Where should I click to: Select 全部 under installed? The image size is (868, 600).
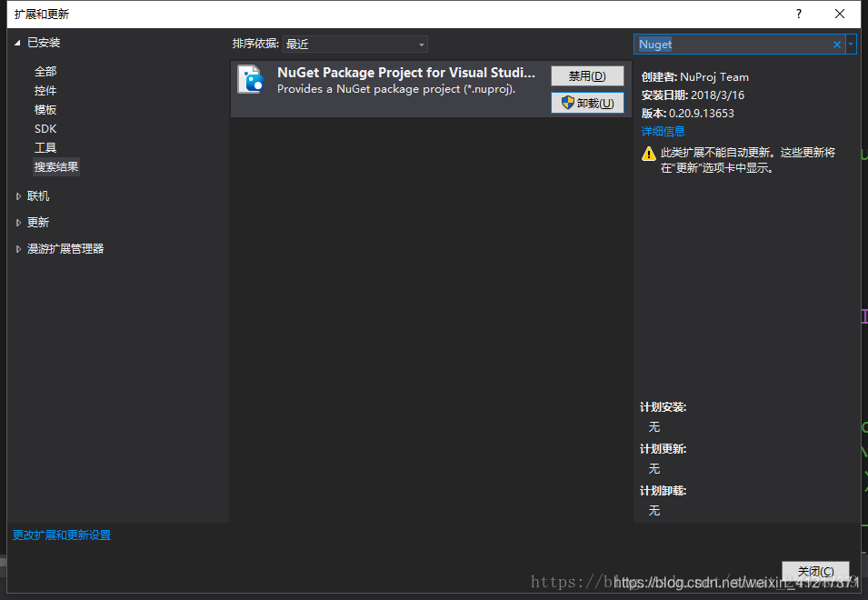tap(45, 72)
